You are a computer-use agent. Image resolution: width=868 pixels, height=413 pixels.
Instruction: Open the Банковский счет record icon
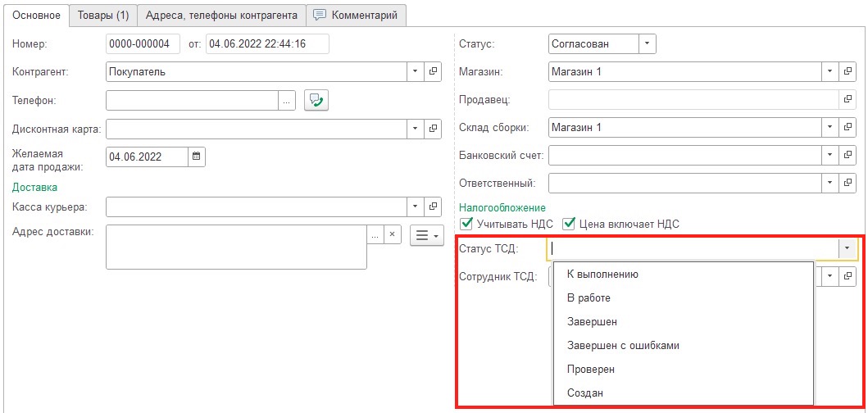click(847, 154)
